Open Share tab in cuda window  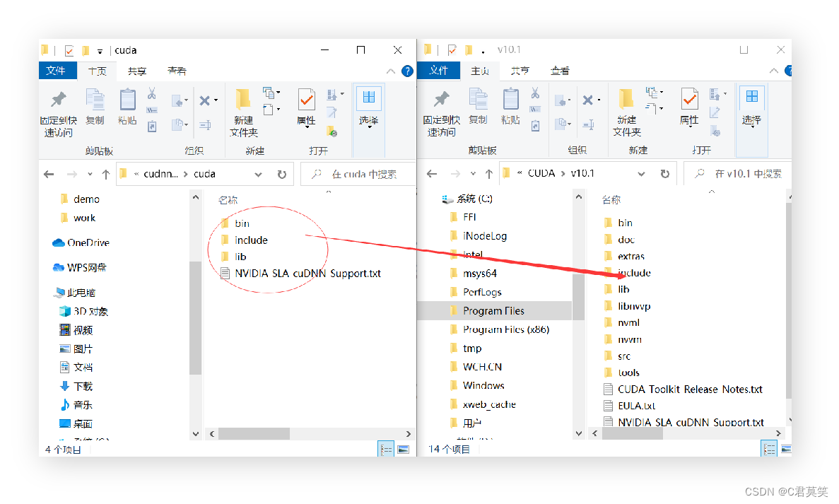pyautogui.click(x=137, y=71)
